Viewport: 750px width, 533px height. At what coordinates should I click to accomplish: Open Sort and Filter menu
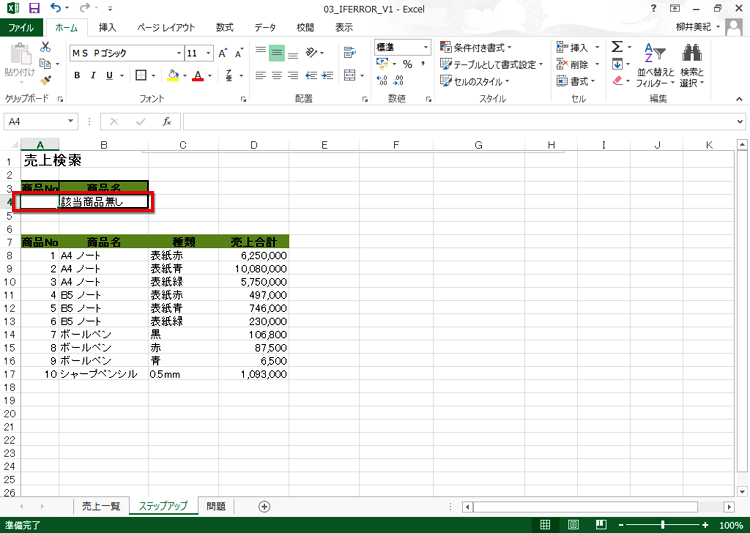655,66
